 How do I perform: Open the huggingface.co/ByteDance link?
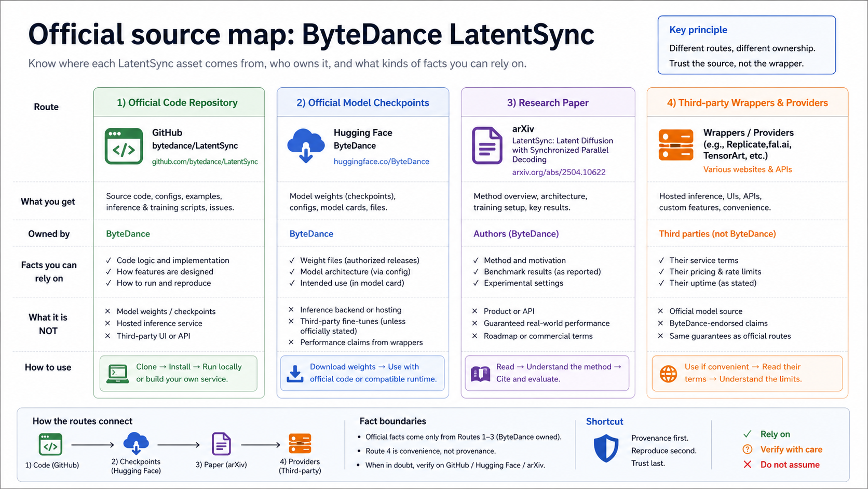[x=382, y=162]
